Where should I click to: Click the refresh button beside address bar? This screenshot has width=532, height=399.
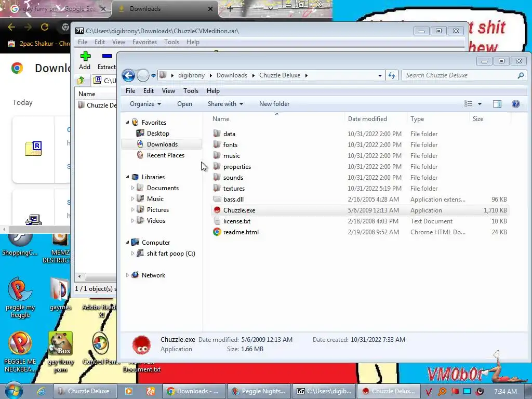point(392,75)
